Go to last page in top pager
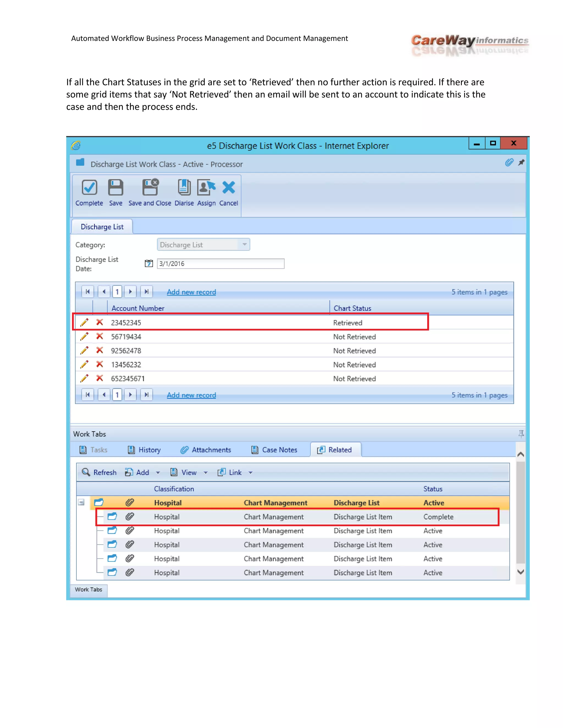Image resolution: width=563 pixels, height=728 pixels. point(147,292)
